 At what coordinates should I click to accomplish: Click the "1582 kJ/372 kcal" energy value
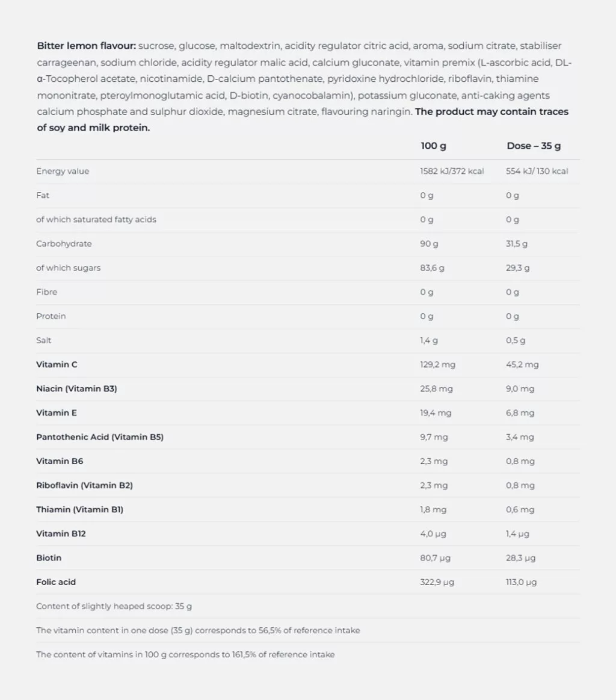coord(452,172)
